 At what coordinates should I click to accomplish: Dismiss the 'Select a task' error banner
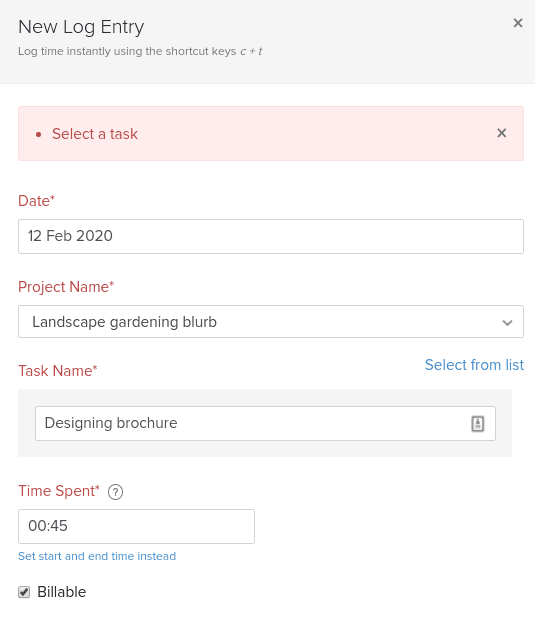tap(502, 133)
